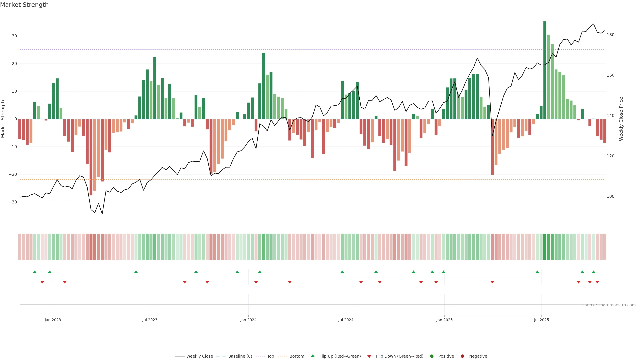
Task: Click the Jul 2025 x-axis label
Action: pos(541,320)
